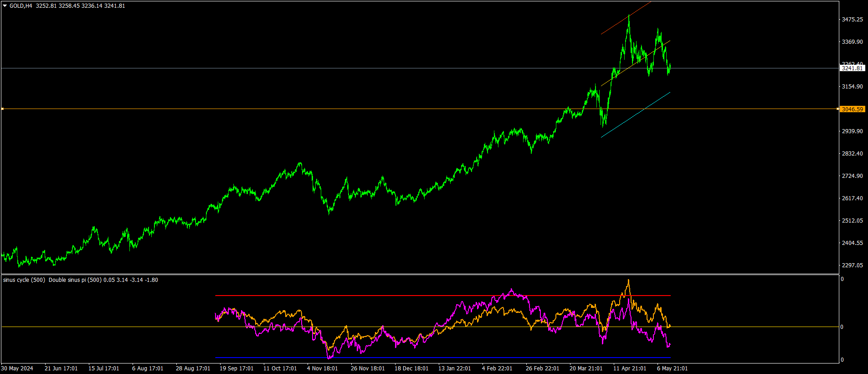
Task: Click the 2939.90 price scale label
Action: tap(852, 131)
